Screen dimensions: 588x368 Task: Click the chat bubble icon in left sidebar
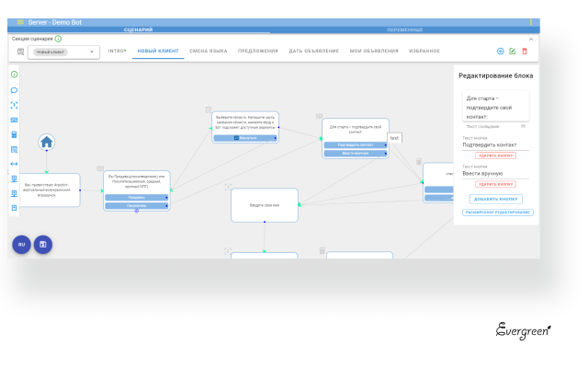[x=14, y=90]
